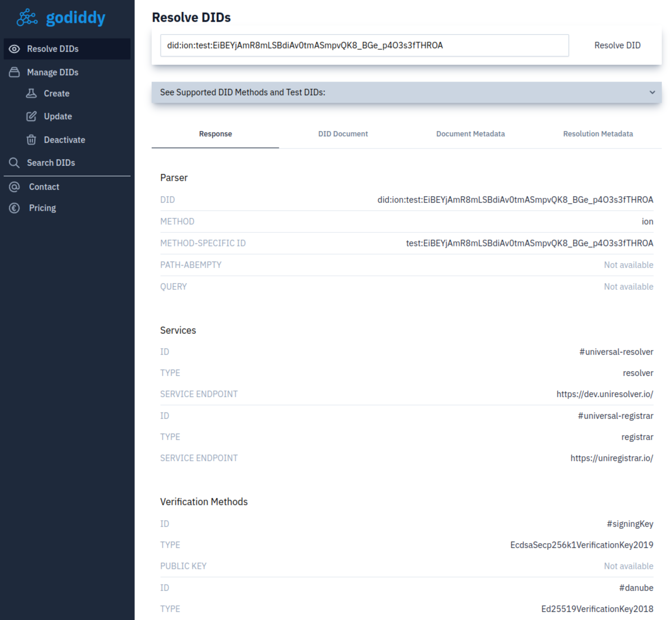Click the '#universal-resolver' service ID
Viewport: 672px width, 620px height.
point(616,352)
